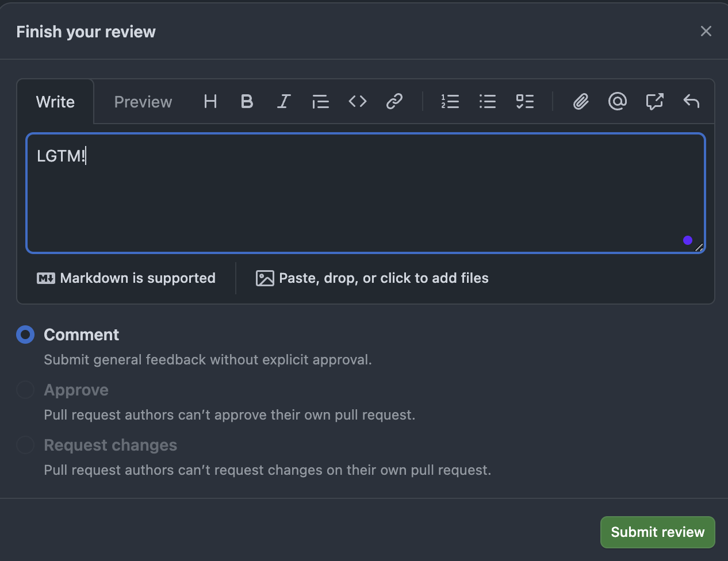Screen dimensions: 728x561
Task: Add a task list
Action: coord(524,102)
